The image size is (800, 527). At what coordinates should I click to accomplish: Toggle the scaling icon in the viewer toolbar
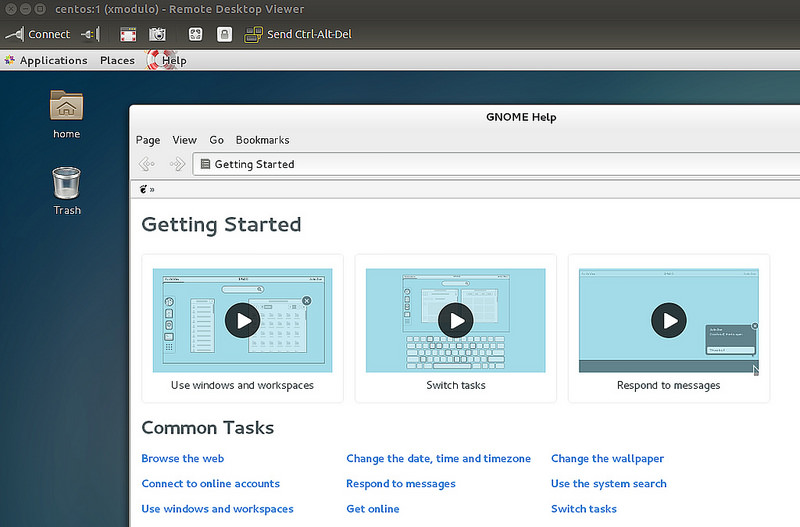pyautogui.click(x=196, y=34)
